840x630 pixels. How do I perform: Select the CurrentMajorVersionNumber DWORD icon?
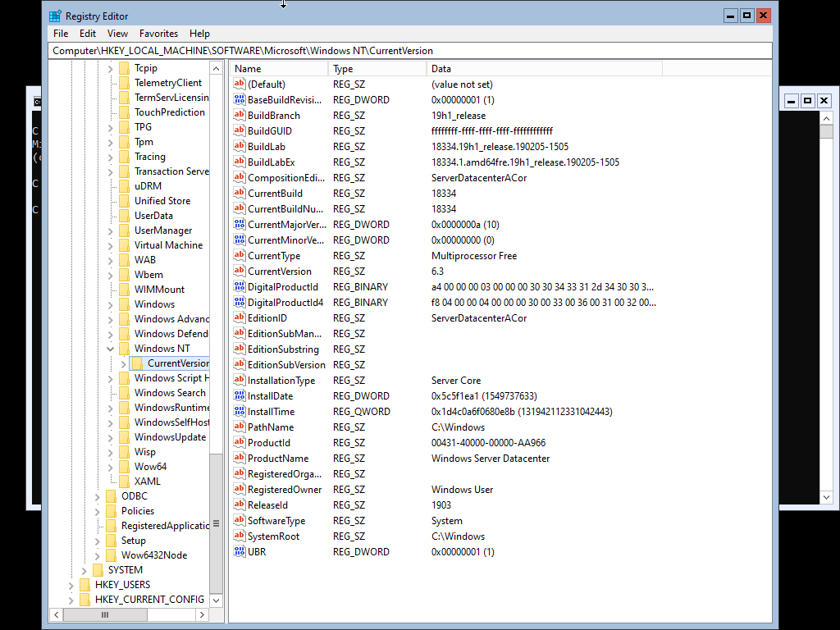(x=240, y=225)
